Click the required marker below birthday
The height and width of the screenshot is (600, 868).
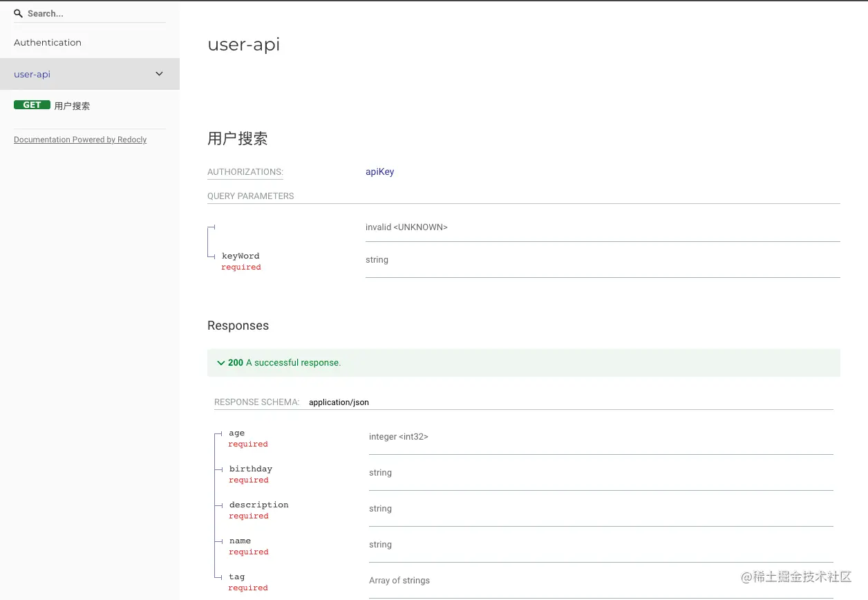pyautogui.click(x=248, y=480)
